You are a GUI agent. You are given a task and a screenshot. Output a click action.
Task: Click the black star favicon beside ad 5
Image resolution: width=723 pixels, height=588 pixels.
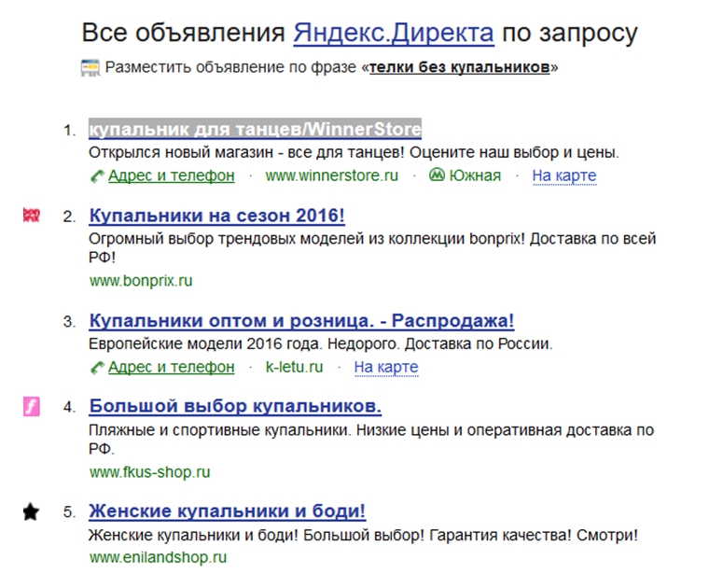(x=31, y=511)
